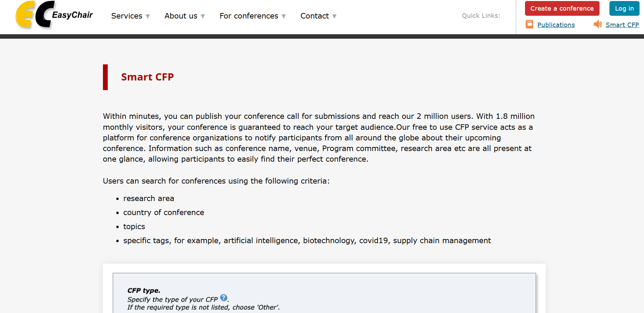This screenshot has width=644, height=313.
Task: Click the Quick Links label
Action: click(x=481, y=16)
